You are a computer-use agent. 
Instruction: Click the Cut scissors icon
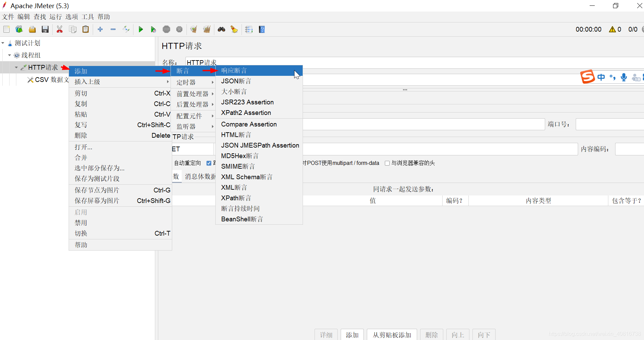60,29
